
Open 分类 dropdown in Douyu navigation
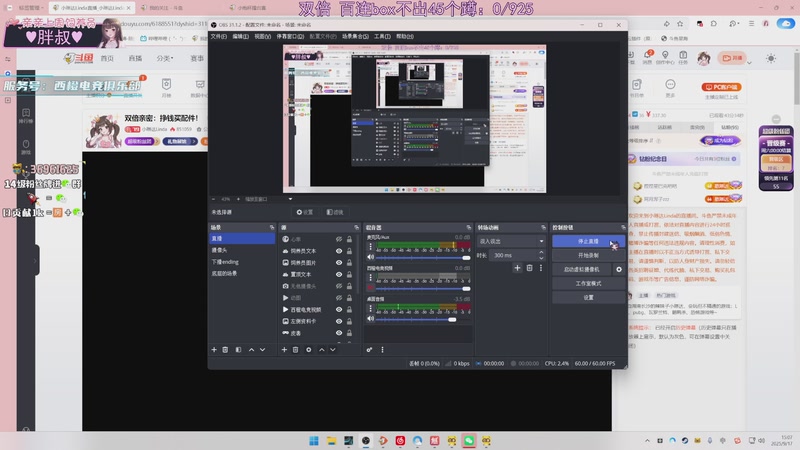click(164, 58)
